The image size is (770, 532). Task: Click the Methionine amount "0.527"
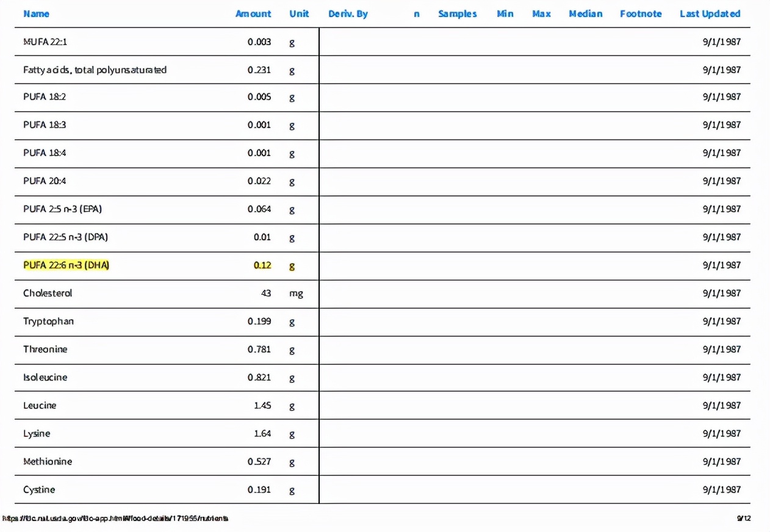pyautogui.click(x=259, y=461)
